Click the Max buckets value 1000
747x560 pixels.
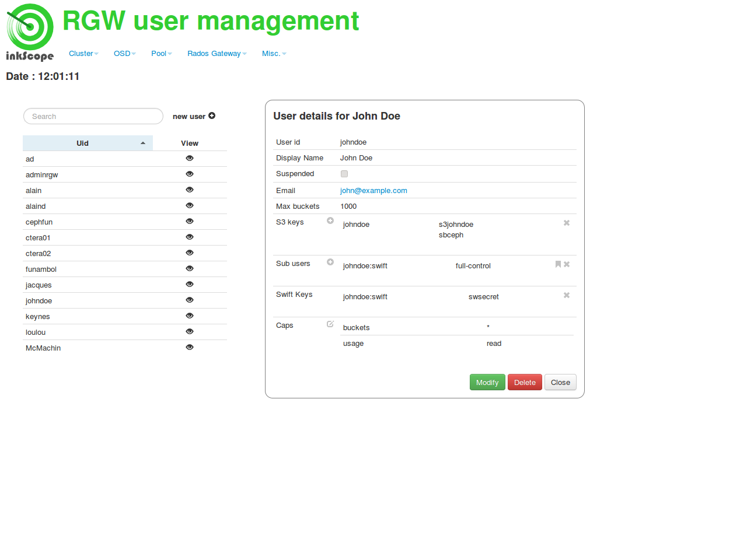(348, 206)
